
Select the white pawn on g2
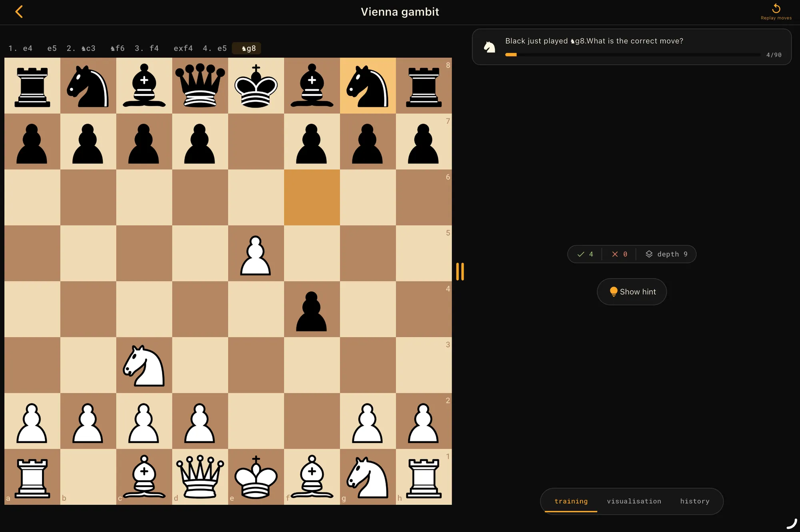[x=368, y=422]
